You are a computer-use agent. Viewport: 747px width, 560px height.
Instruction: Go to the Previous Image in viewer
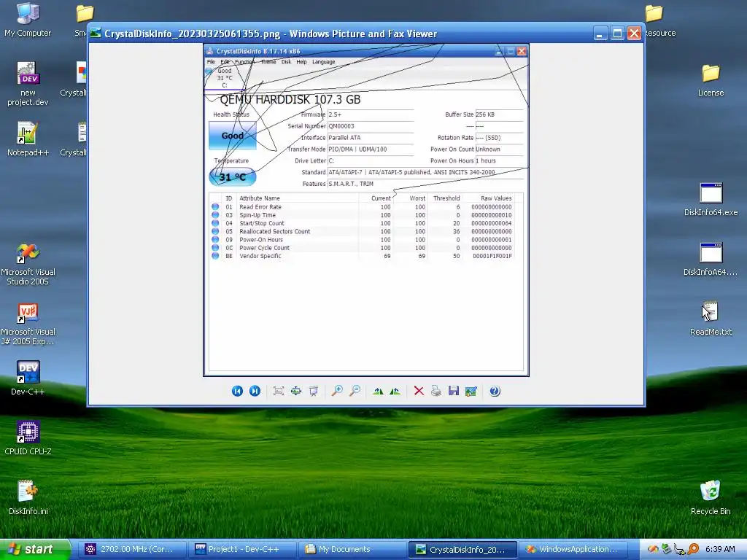pos(237,391)
